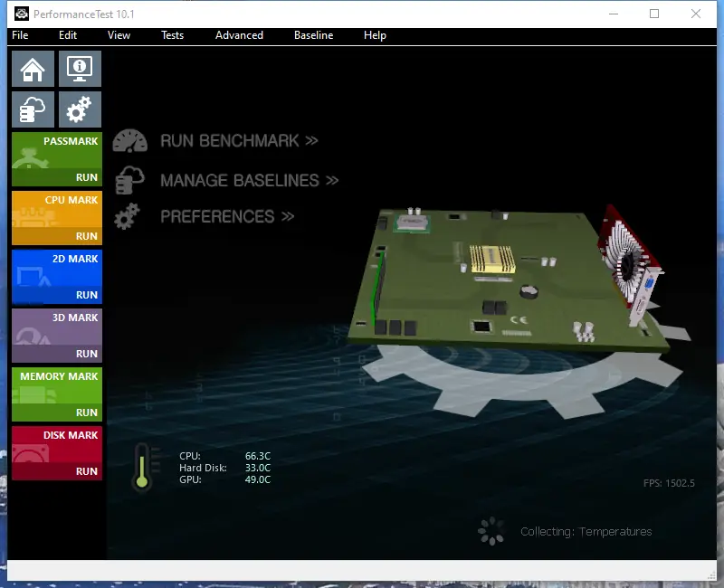
Task: Open the Edit menu
Action: (x=67, y=35)
